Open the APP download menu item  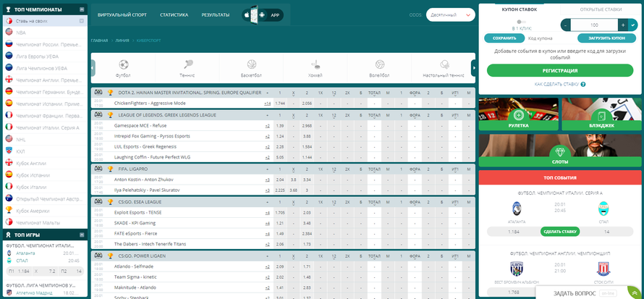click(275, 14)
